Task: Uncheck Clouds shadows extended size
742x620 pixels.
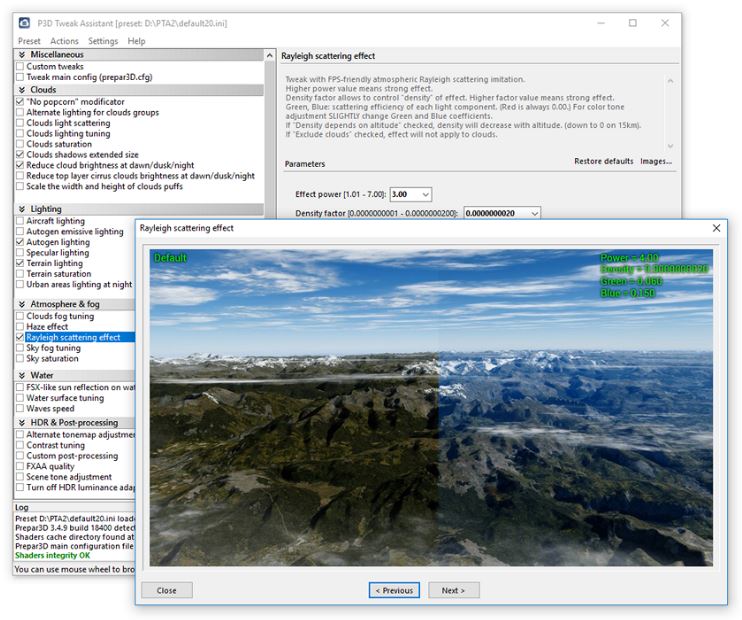Action: click(x=20, y=155)
